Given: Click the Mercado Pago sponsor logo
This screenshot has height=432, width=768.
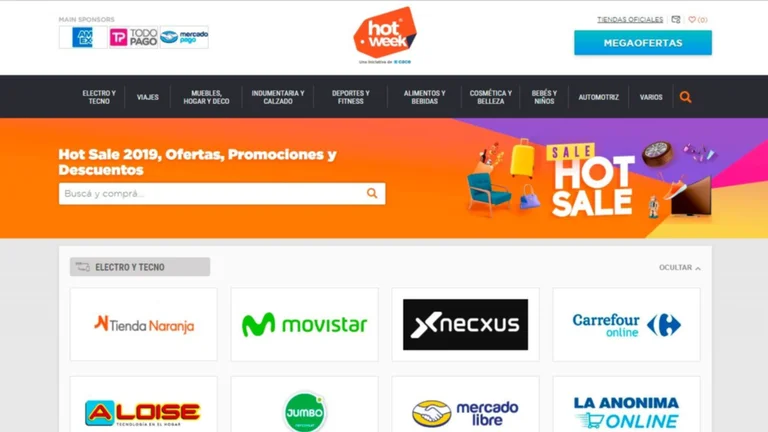Looking at the screenshot, I should (184, 37).
